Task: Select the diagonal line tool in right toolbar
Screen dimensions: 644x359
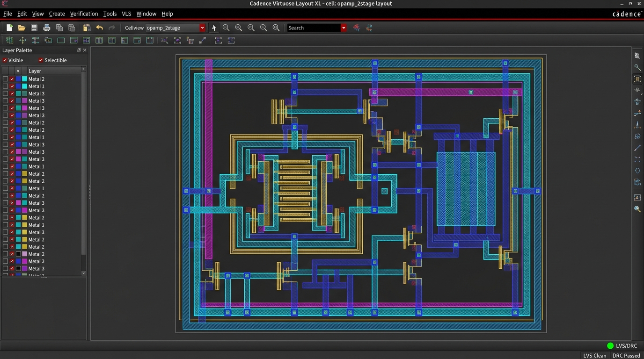Action: point(637,148)
